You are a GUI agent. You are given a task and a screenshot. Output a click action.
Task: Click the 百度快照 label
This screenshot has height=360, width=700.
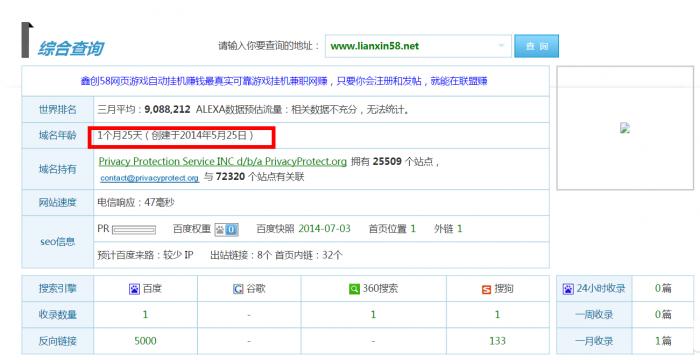(275, 229)
